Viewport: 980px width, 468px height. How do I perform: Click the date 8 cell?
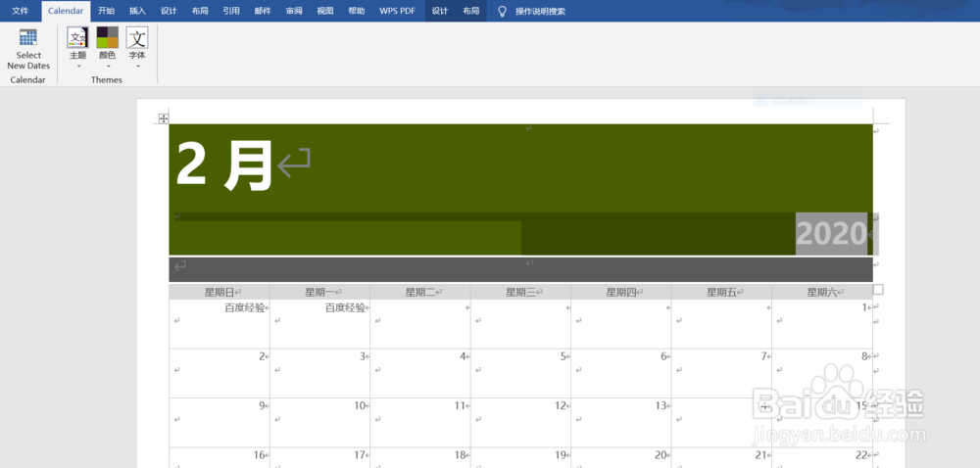822,373
